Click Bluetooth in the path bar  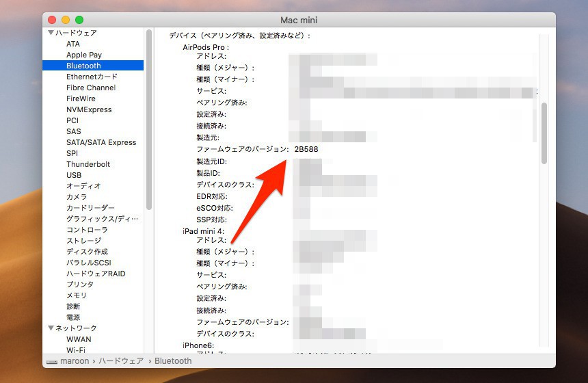(x=173, y=361)
